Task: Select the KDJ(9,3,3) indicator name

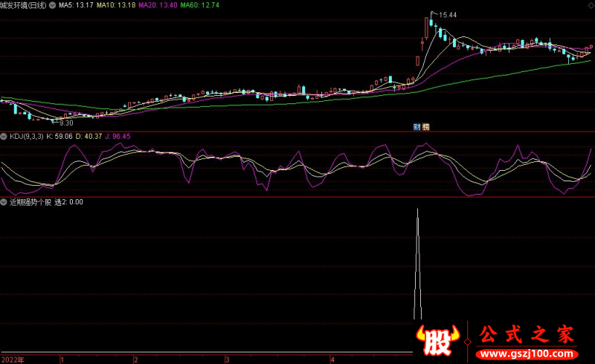Action: coord(25,137)
